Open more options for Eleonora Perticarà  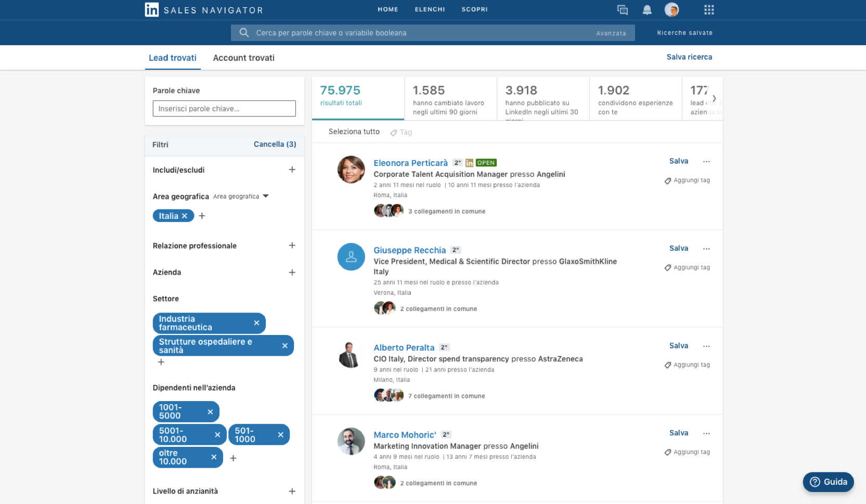click(706, 162)
